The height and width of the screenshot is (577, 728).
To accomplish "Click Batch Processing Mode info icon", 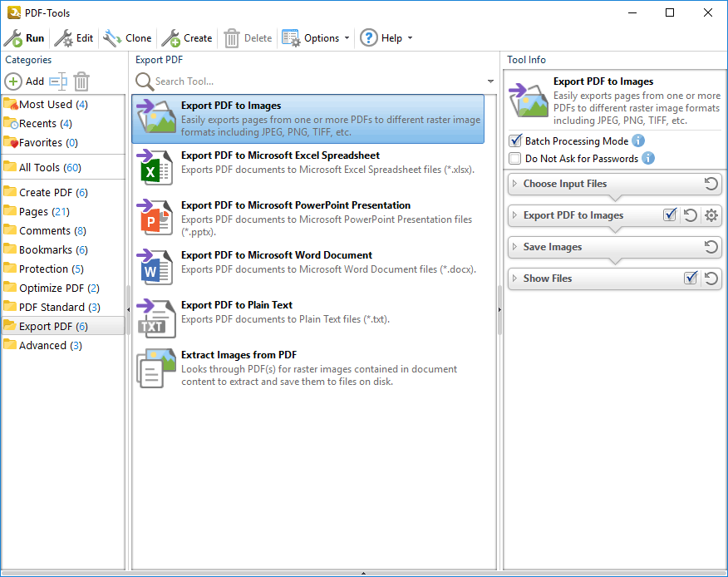I will tap(638, 141).
